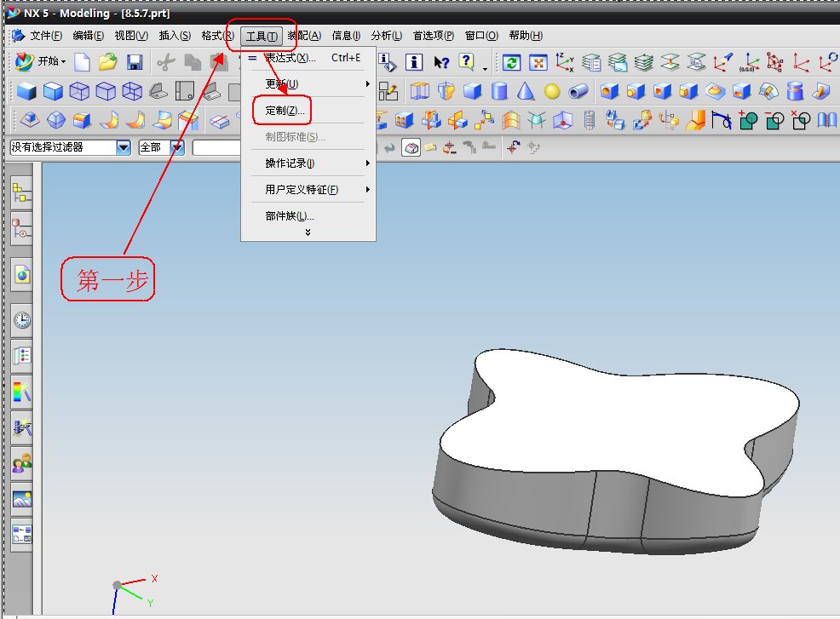Open the Internet Explorer globe panel in sidebar
Image resolution: width=840 pixels, height=619 pixels.
click(x=21, y=275)
